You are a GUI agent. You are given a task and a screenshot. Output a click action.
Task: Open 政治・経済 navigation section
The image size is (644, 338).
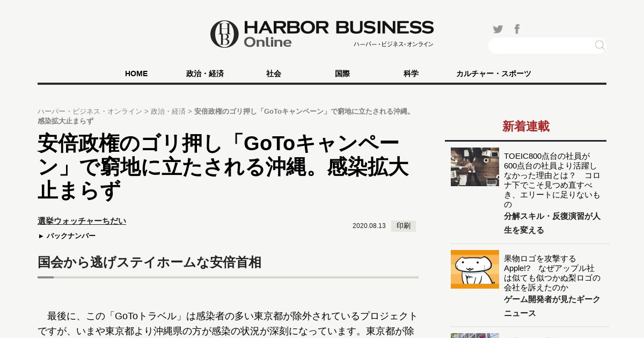[205, 74]
